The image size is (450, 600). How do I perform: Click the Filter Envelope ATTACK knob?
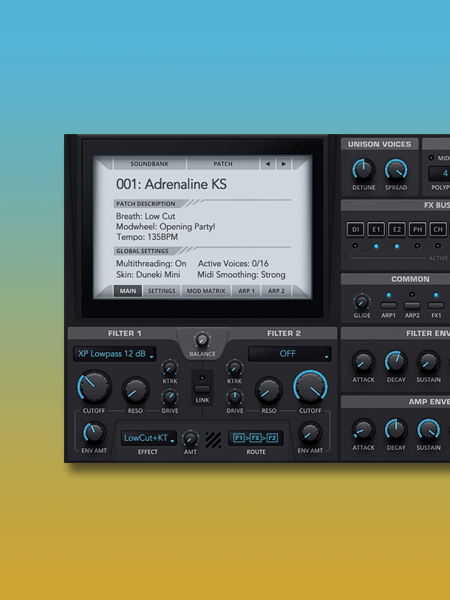tap(363, 362)
